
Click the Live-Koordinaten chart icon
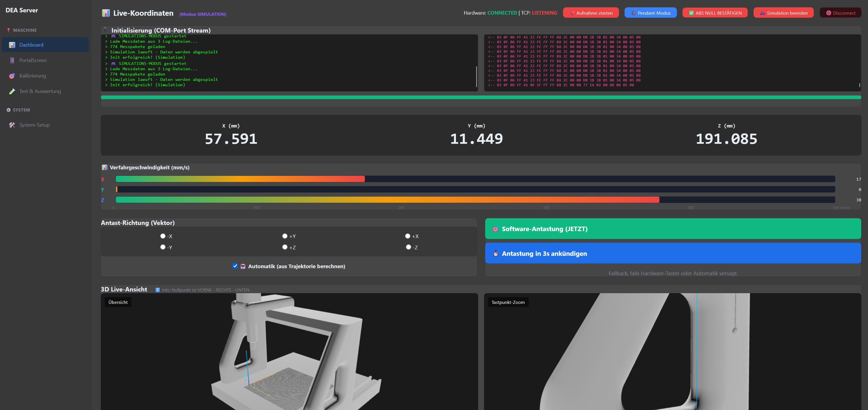point(106,13)
